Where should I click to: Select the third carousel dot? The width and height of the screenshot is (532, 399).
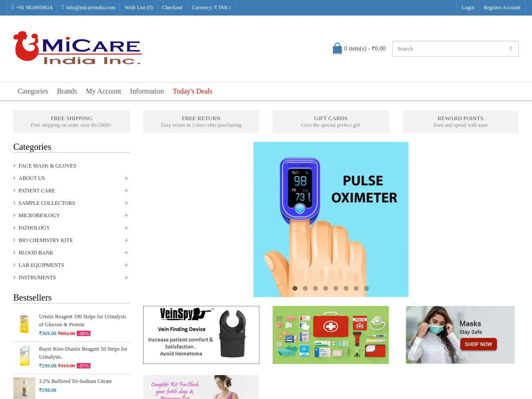coord(316,288)
